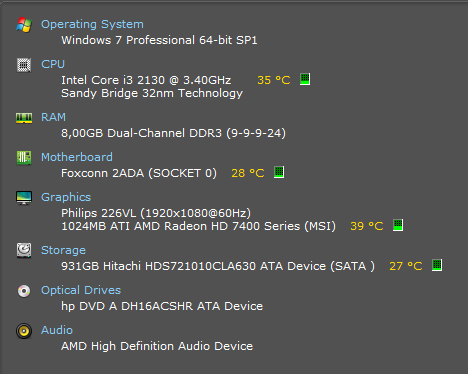Go to the Motherboard details link
468x374 pixels.
coord(77,157)
